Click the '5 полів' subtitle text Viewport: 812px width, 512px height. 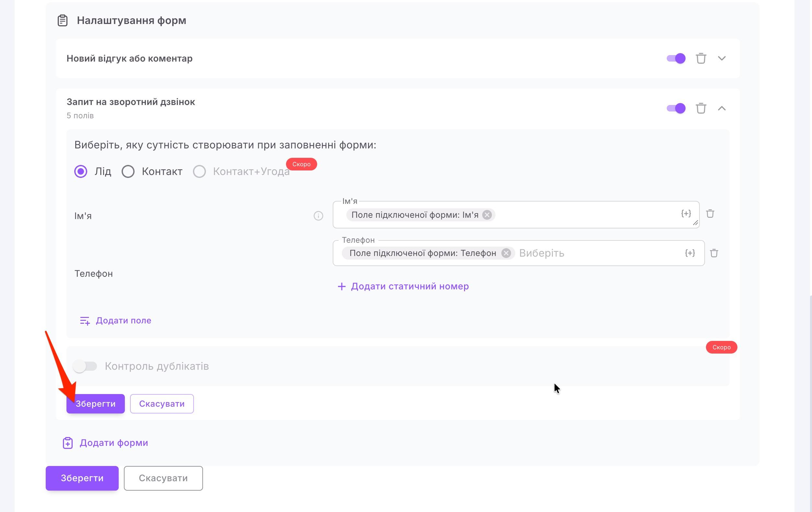[80, 116]
